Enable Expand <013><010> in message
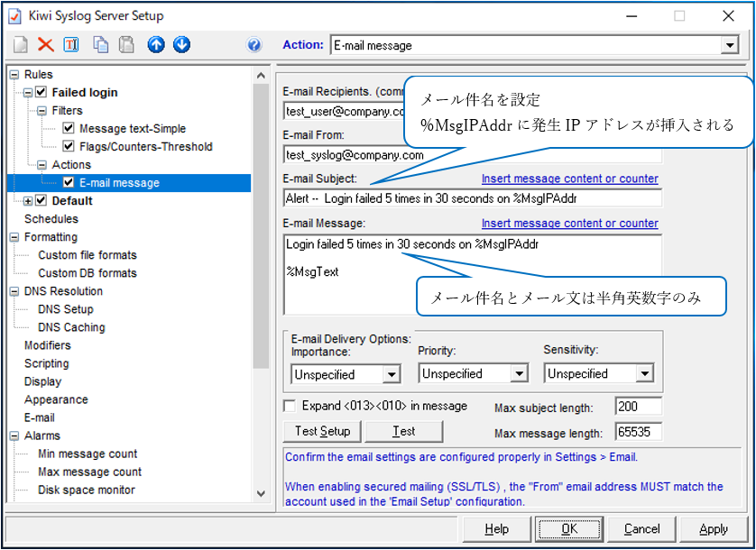Screen dimensions: 756x550 [x=290, y=406]
